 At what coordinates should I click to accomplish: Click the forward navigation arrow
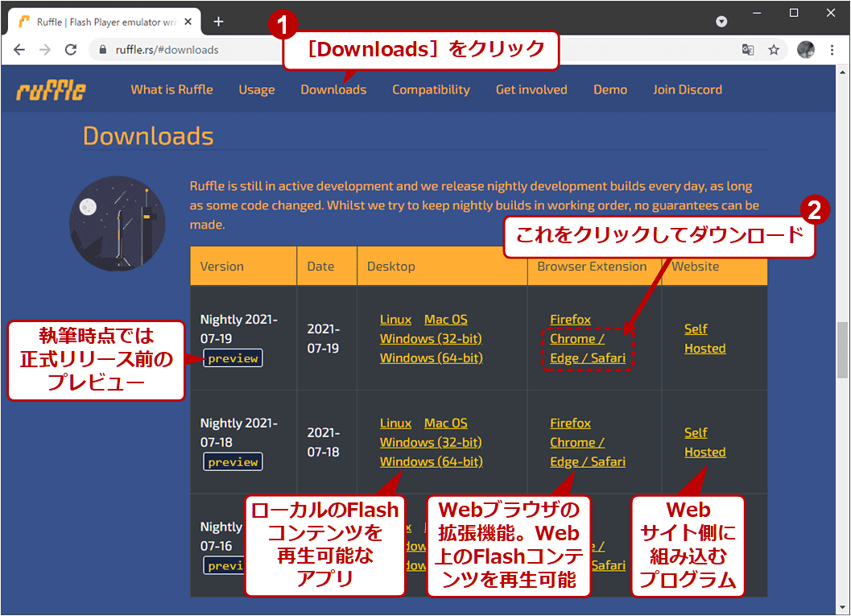45,50
